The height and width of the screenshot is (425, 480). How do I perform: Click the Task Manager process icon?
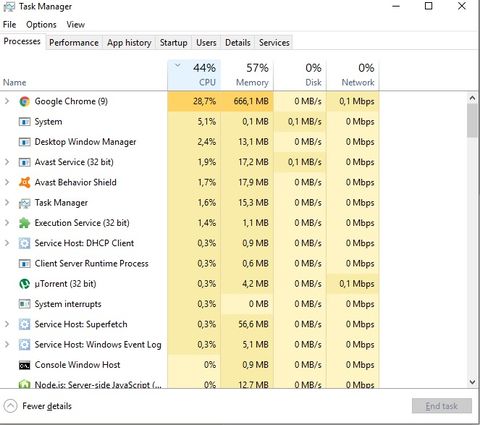point(24,203)
